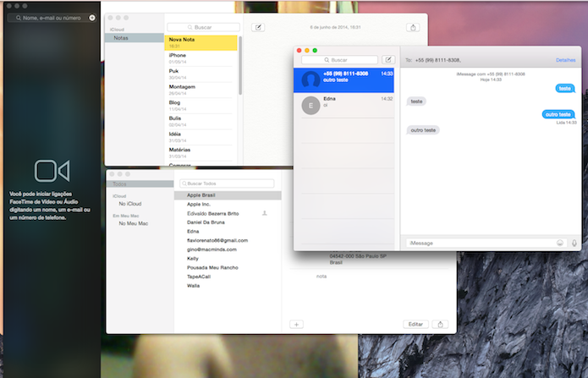Screen dimensions: 588x378
Task: Click the Buscar Todos search field in Contacts
Action: (227, 184)
